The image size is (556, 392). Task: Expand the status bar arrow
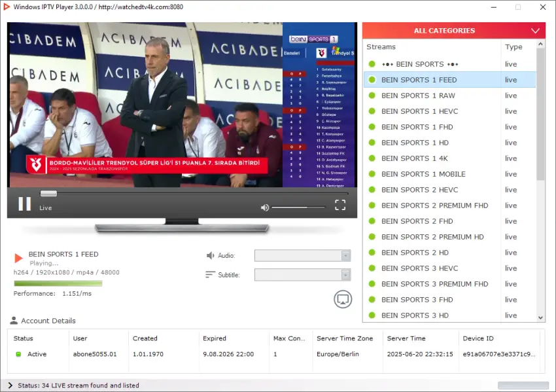(10, 385)
